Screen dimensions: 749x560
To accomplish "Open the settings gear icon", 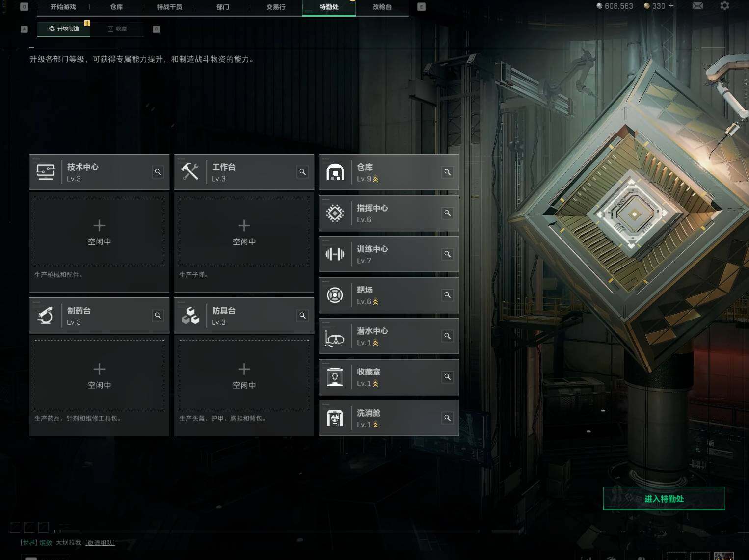I will coord(724,6).
